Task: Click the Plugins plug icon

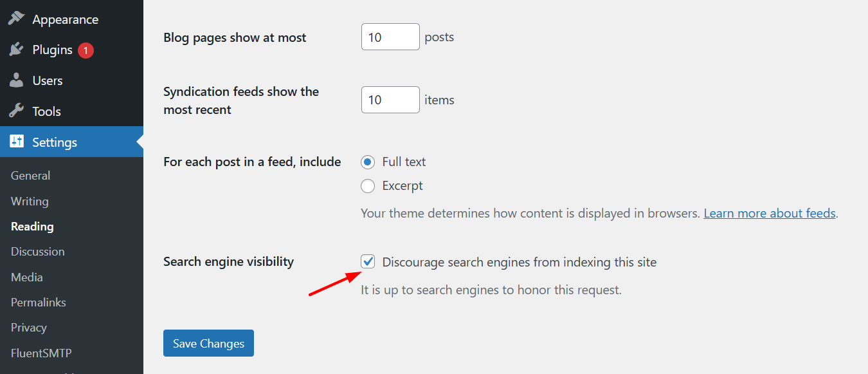Action: pos(17,50)
